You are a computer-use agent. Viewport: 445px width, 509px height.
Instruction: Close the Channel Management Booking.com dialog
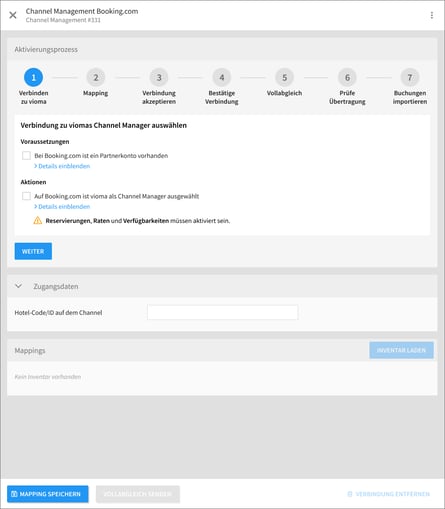click(x=13, y=15)
